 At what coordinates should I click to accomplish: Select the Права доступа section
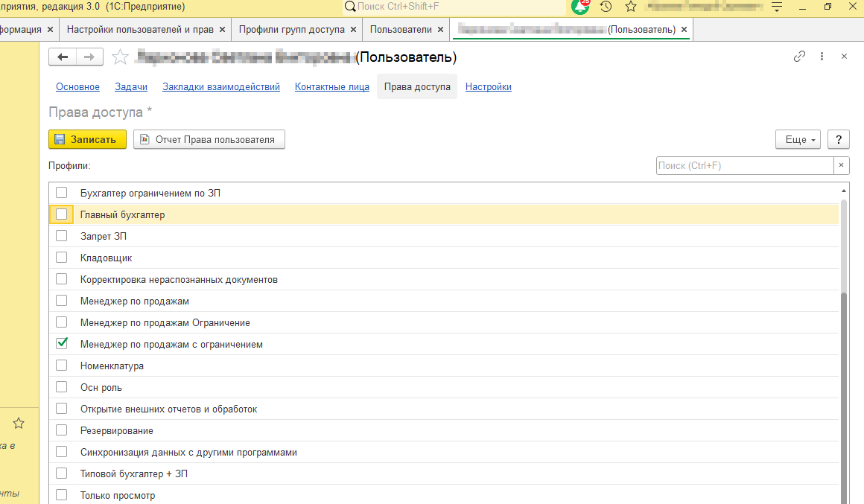417,86
